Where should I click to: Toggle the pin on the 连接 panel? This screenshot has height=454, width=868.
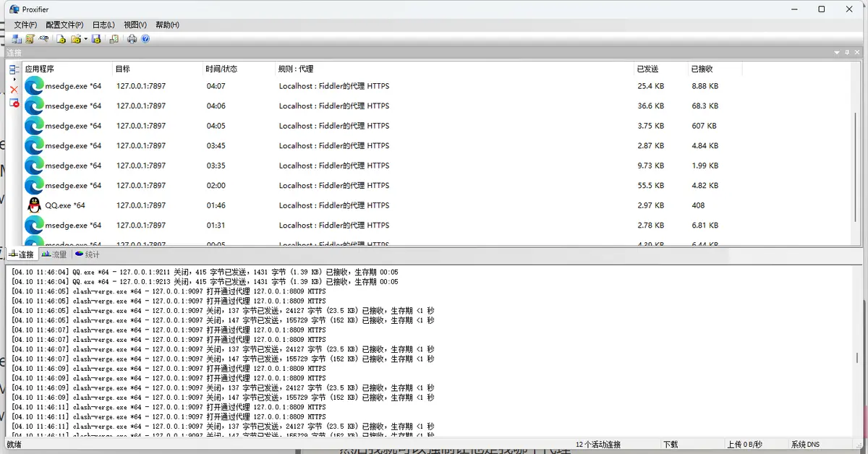point(847,53)
